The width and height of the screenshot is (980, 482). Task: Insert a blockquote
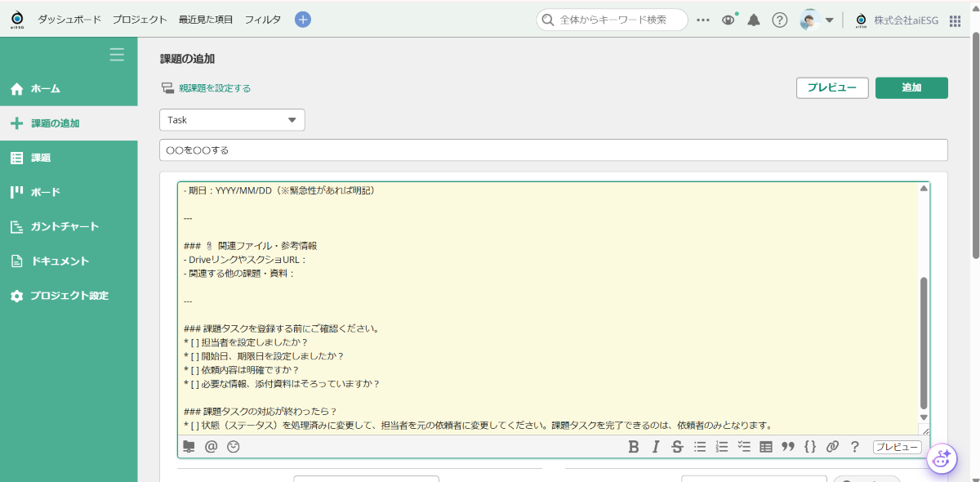click(786, 447)
